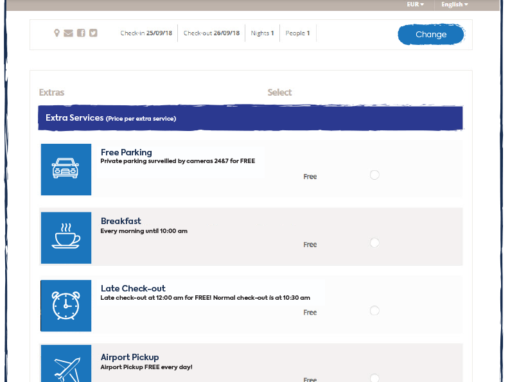Select the Late Check-out radio button
The height and width of the screenshot is (382, 510).
[375, 311]
